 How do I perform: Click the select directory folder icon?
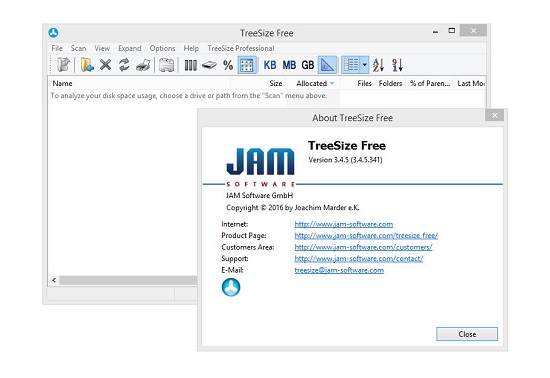(87, 65)
